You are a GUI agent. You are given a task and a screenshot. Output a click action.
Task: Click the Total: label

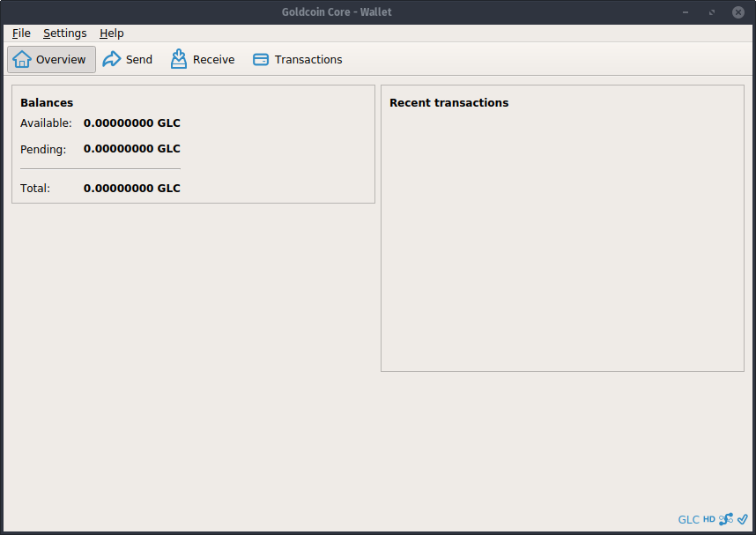35,188
